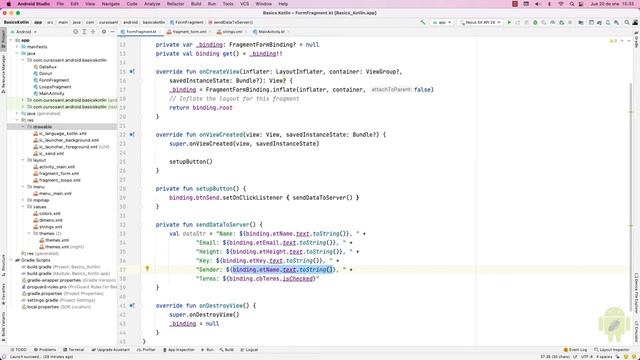This screenshot has width=640, height=360.
Task: Click the warnings indicator in editor corner
Action: [613, 41]
